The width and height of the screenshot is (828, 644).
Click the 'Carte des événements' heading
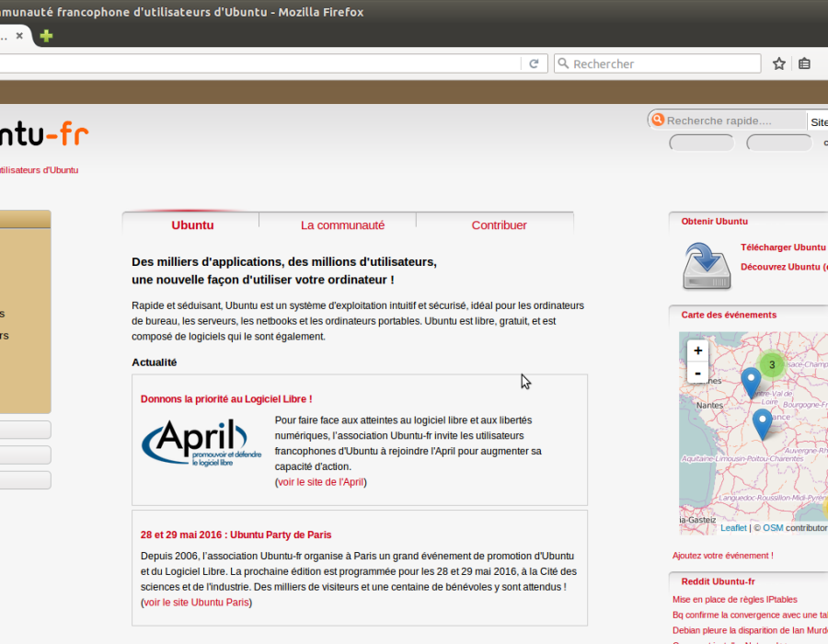[729, 315]
